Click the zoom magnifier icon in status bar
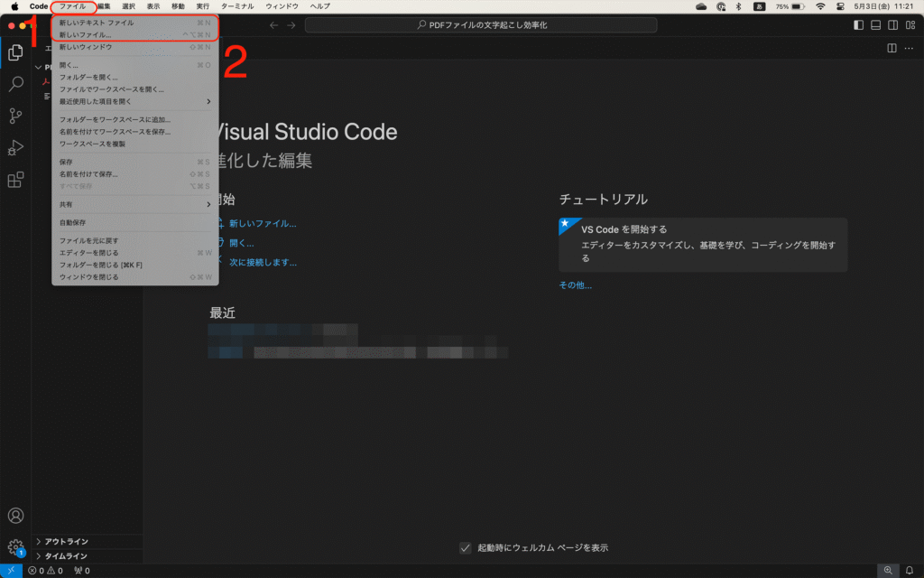The height and width of the screenshot is (578, 924). click(x=888, y=571)
